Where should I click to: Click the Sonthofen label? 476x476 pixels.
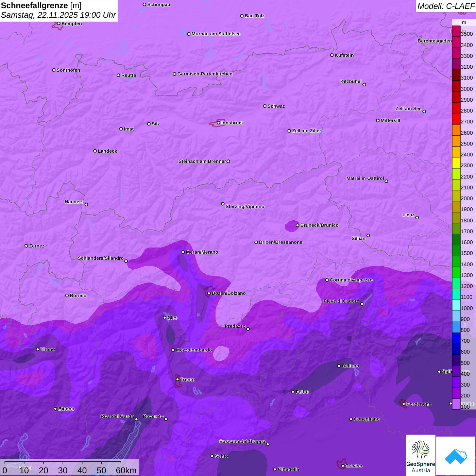click(68, 70)
